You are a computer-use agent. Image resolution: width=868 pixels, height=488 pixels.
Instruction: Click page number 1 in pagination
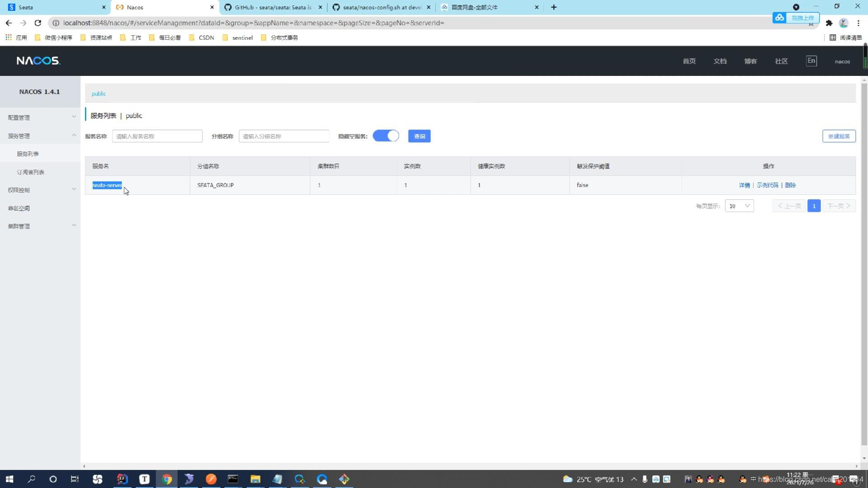(x=814, y=206)
